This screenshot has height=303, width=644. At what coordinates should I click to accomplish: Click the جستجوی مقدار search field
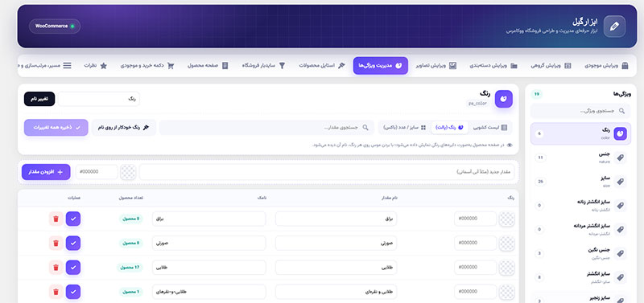click(266, 128)
